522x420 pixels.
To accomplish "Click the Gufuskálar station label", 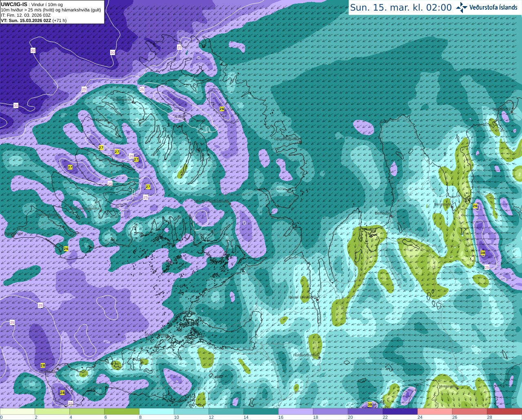I will click(x=48, y=372).
